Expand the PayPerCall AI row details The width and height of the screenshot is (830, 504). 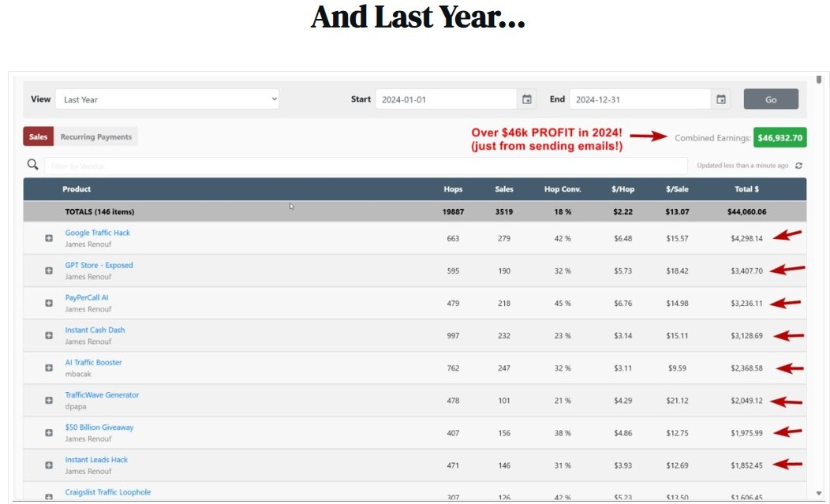tap(49, 303)
